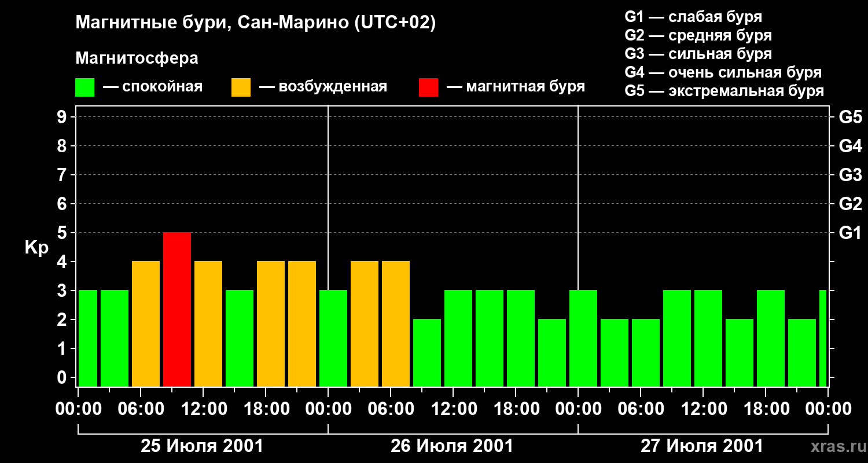Click the 'G3 — сильная буря' legend line
This screenshot has height=463, width=868.
pos(698,54)
